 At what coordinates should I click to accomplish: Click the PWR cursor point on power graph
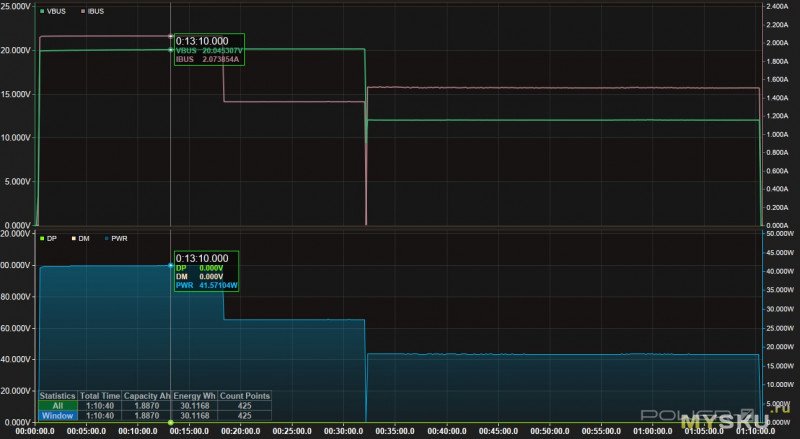click(x=170, y=265)
